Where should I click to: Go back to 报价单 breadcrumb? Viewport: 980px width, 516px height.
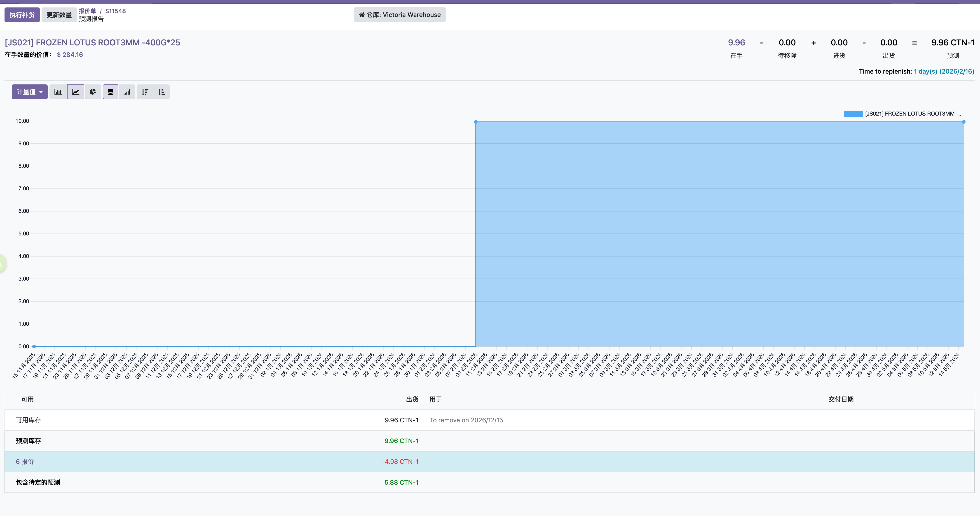(x=87, y=11)
